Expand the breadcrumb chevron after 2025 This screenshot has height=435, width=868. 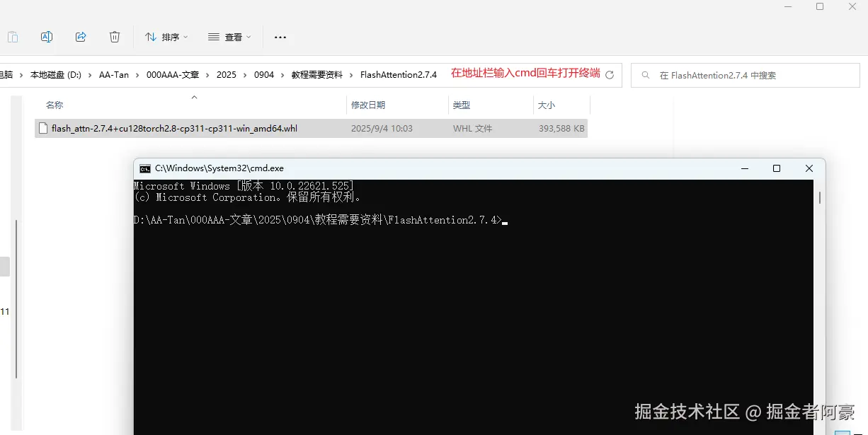click(246, 74)
